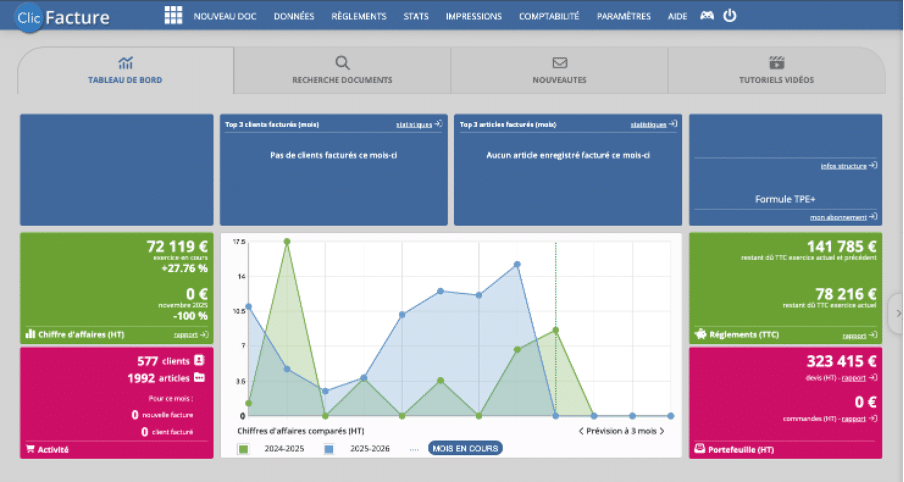Click the clients contact card icon

pyautogui.click(x=199, y=360)
